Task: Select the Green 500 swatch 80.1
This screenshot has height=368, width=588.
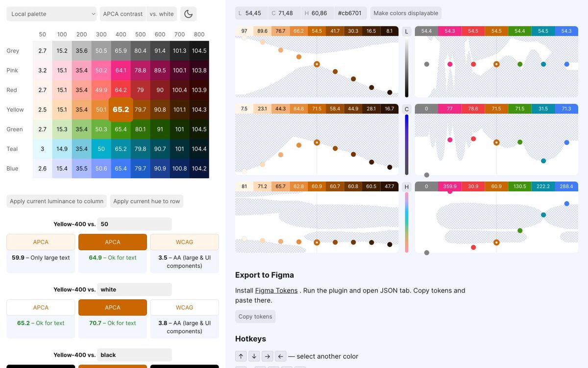Action: 141,129
